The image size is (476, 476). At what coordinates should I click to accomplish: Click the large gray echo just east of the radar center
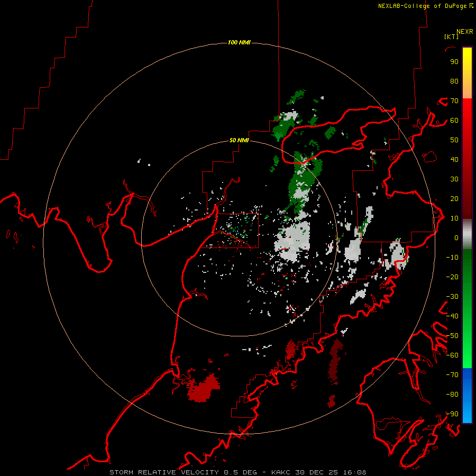(x=293, y=241)
